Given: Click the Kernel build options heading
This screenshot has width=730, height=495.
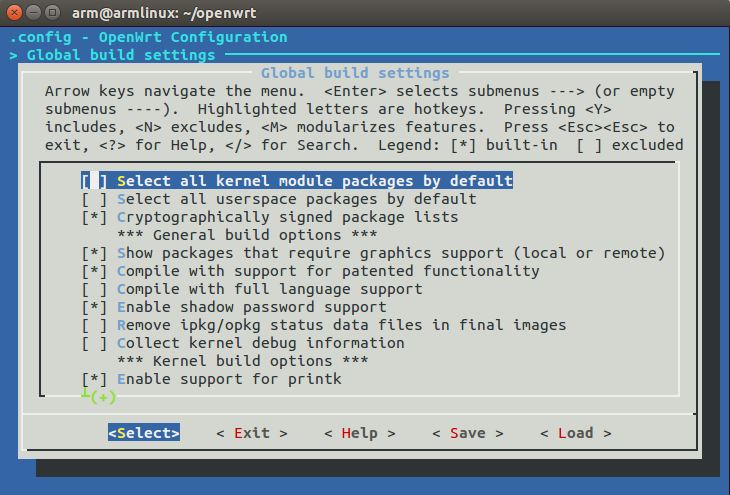Looking at the screenshot, I should click(x=243, y=361).
